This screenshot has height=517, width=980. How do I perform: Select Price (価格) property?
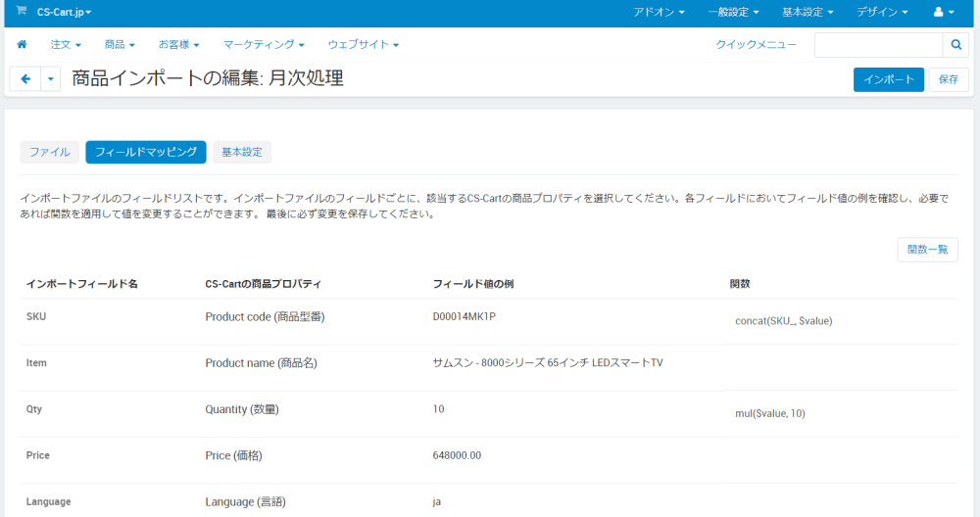pyautogui.click(x=234, y=456)
